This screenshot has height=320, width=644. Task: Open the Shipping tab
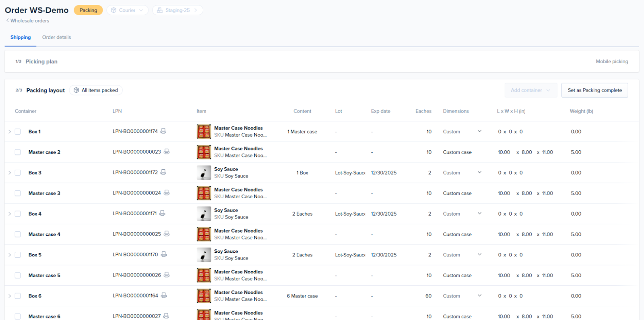[x=21, y=37]
